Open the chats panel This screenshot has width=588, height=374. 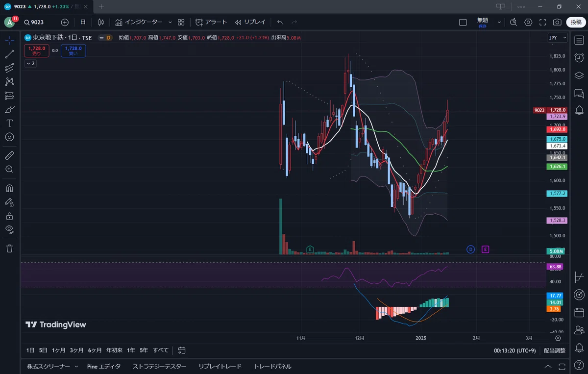pyautogui.click(x=579, y=93)
